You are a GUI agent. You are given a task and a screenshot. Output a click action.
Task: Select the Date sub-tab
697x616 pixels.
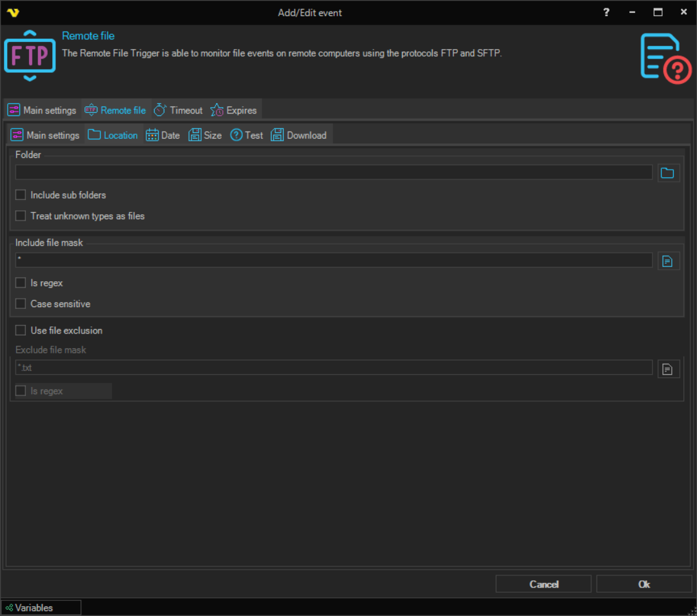point(162,135)
